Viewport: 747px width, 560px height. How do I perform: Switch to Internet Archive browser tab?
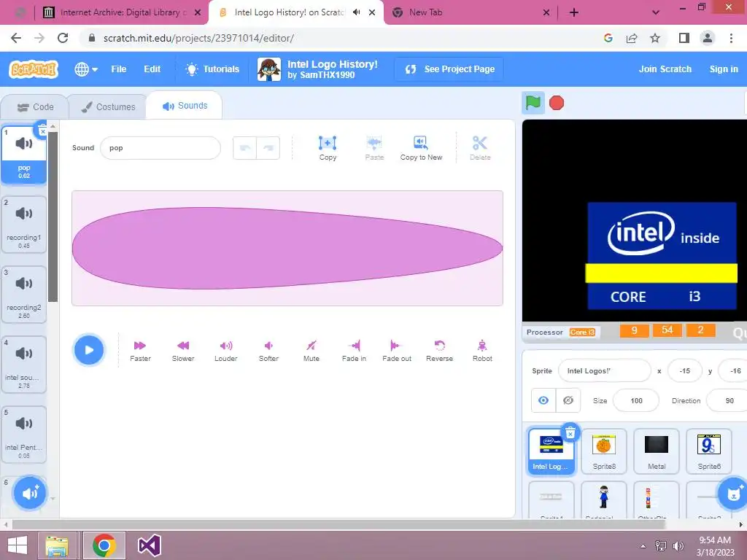[122, 12]
